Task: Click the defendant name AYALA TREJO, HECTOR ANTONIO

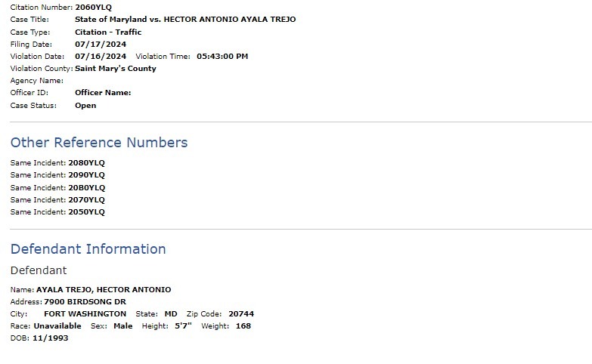Action: [104, 290]
